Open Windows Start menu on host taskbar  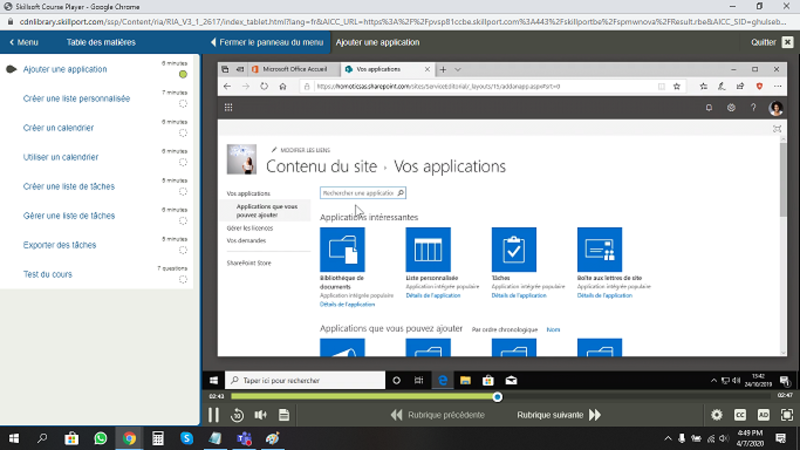[14, 438]
